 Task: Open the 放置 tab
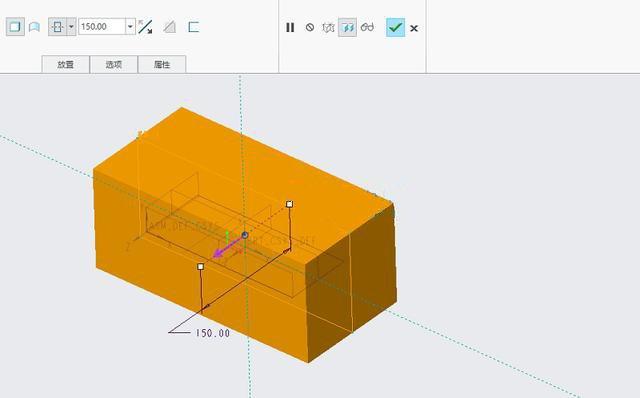(65, 64)
